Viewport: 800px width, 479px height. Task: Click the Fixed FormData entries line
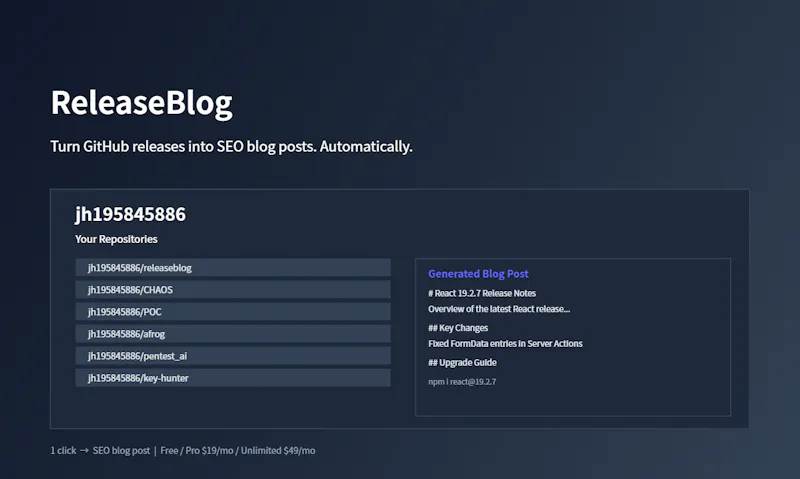pos(505,344)
